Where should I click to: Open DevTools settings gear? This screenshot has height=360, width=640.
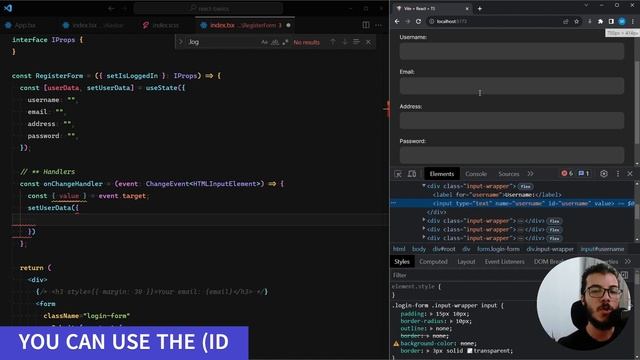tap(604, 174)
